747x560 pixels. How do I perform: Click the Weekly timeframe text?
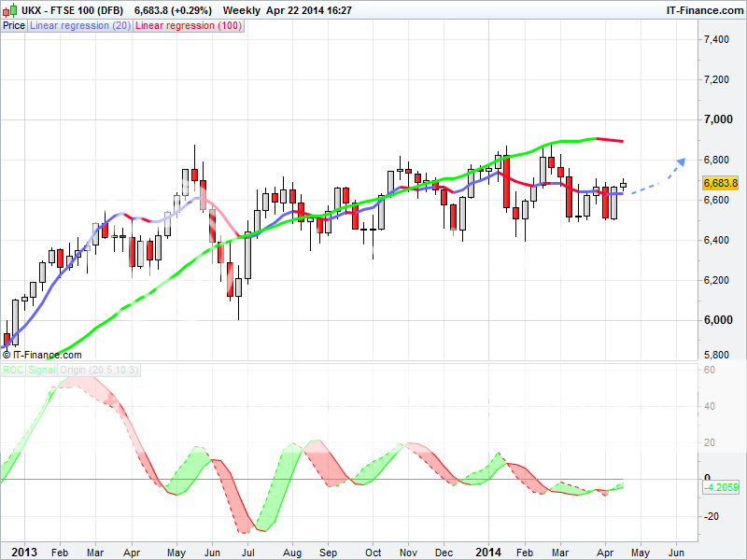coord(242,10)
